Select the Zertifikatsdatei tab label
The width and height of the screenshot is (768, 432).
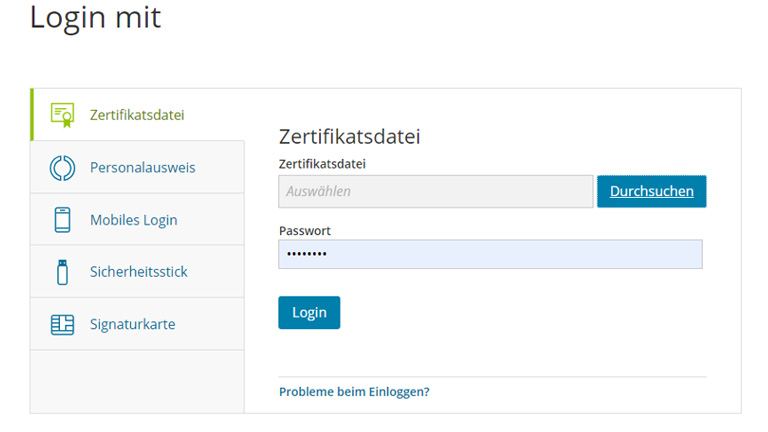(137, 115)
